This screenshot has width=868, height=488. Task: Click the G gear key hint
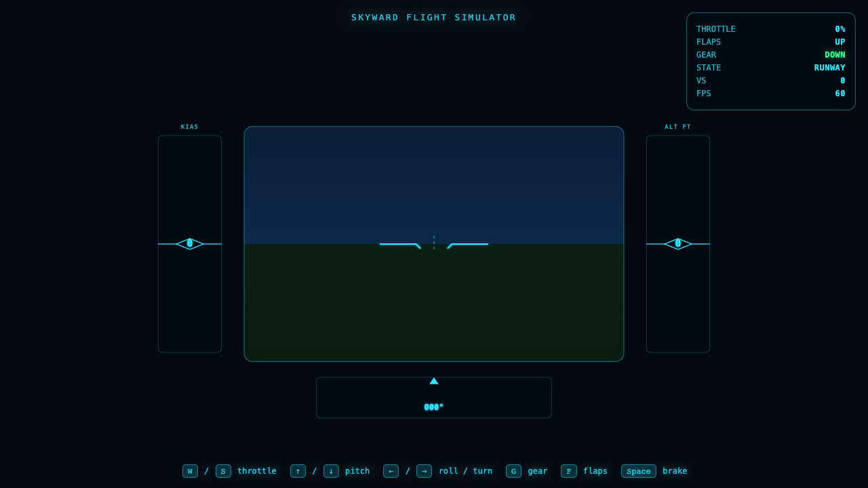click(x=513, y=471)
